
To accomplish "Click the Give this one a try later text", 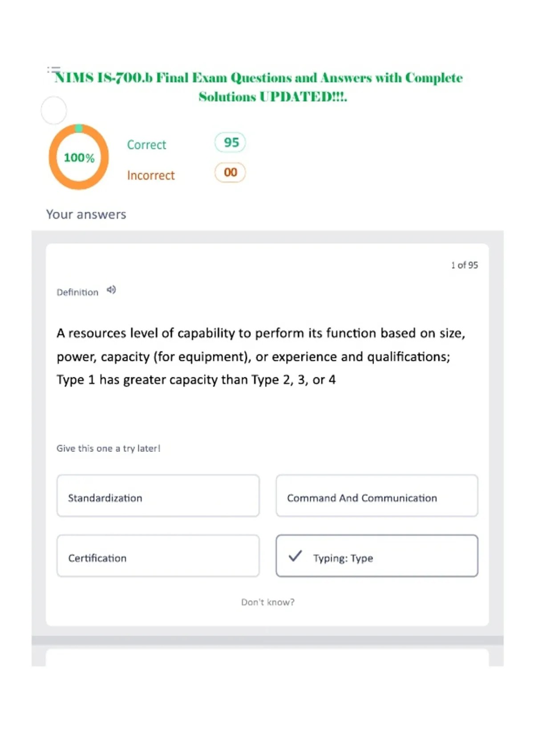I will [108, 448].
